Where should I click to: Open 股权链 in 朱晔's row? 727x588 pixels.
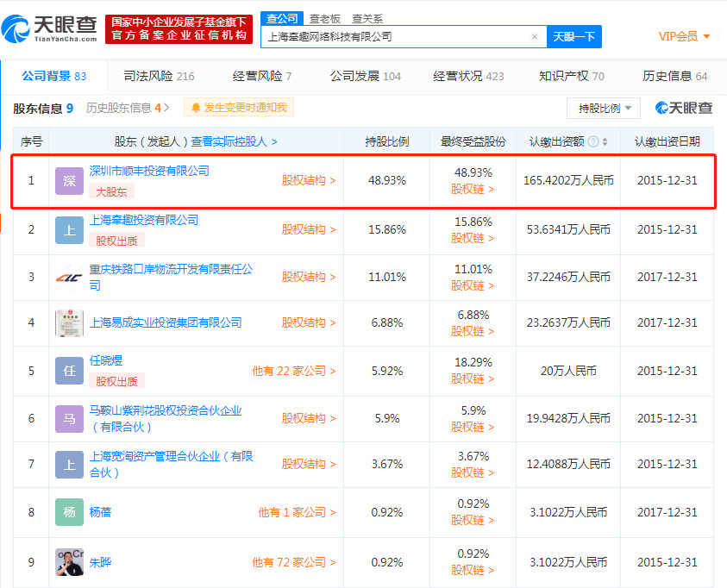(x=473, y=570)
